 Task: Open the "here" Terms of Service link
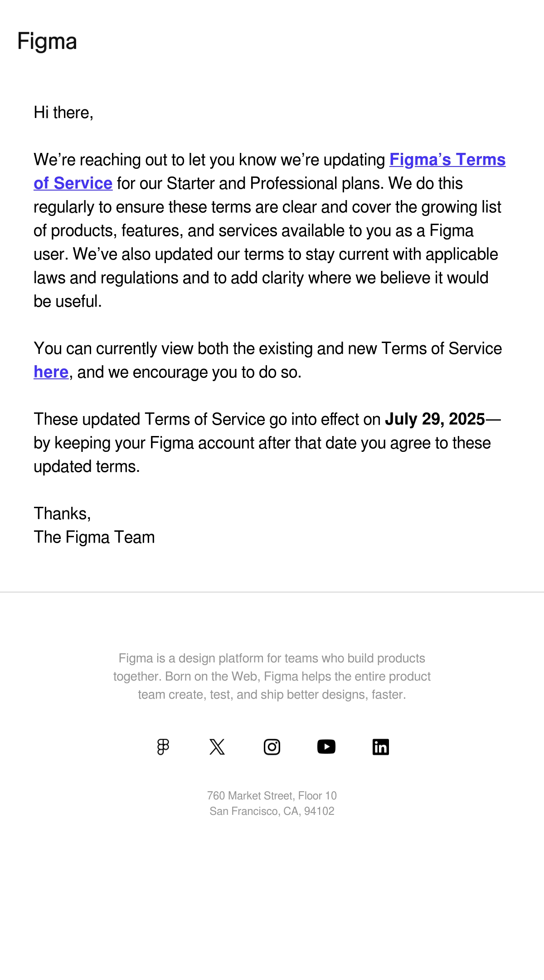(51, 372)
